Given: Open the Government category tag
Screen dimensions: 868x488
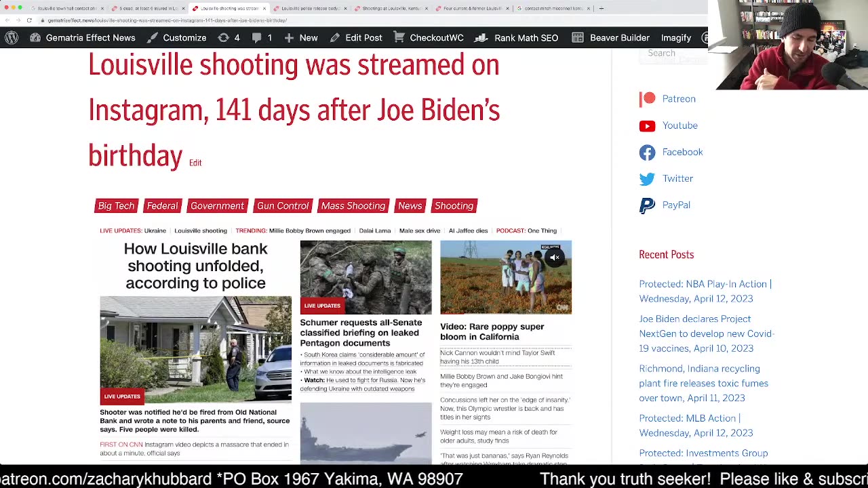Looking at the screenshot, I should pos(217,205).
